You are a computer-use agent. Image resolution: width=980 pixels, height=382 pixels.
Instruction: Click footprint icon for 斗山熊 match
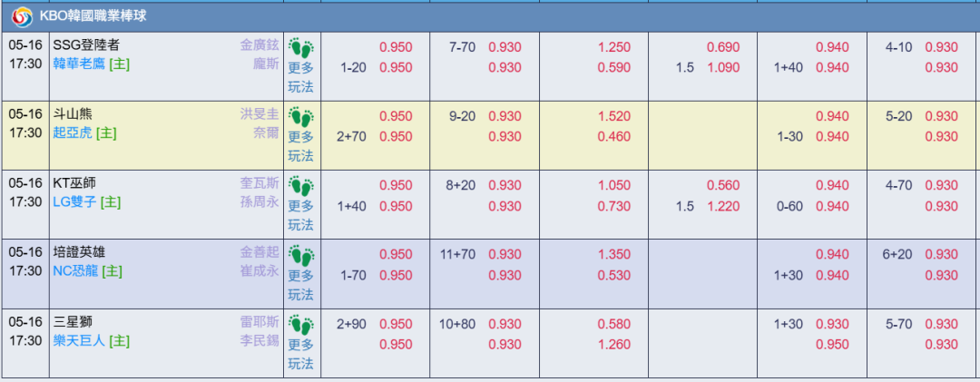click(x=301, y=116)
